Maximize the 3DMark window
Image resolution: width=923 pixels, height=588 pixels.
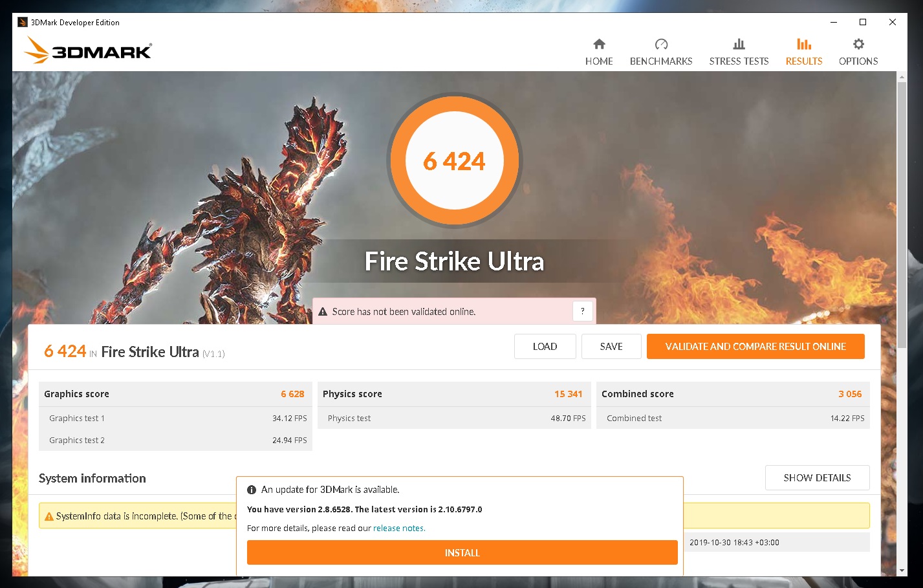863,22
